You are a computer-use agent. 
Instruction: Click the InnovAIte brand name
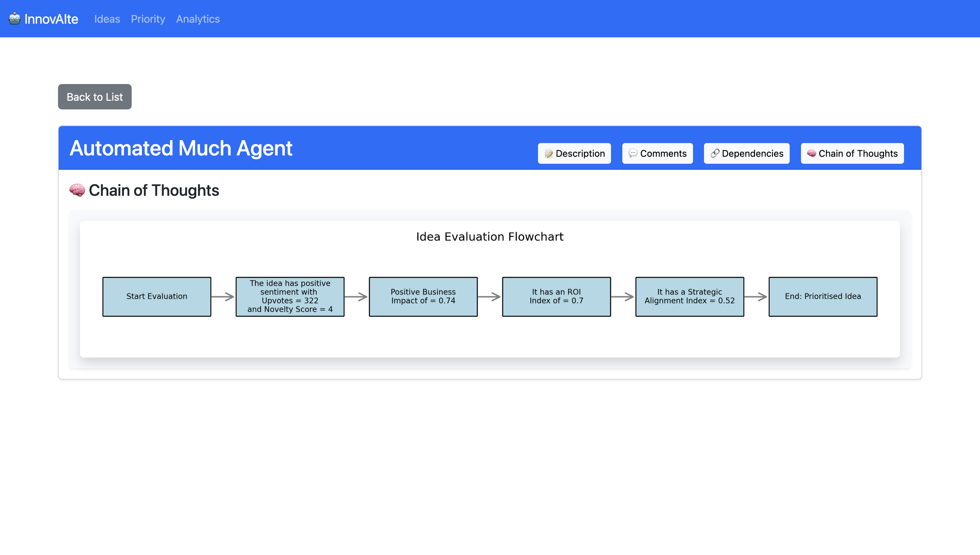(51, 19)
